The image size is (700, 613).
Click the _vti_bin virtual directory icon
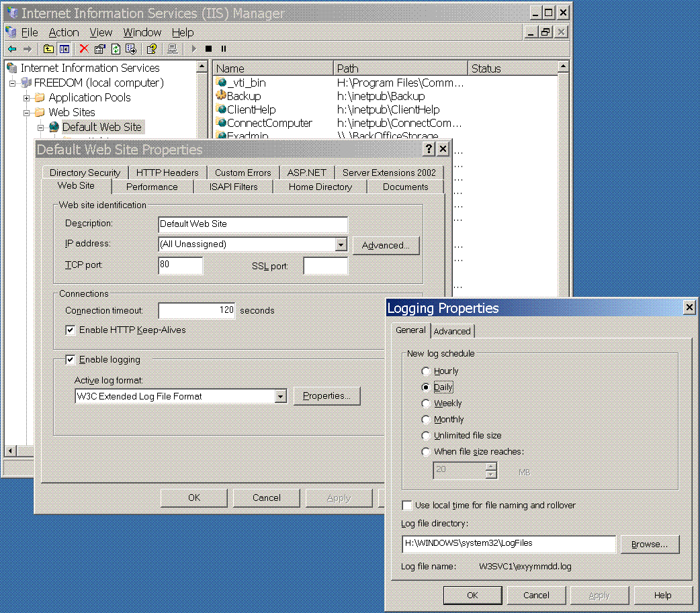click(222, 82)
